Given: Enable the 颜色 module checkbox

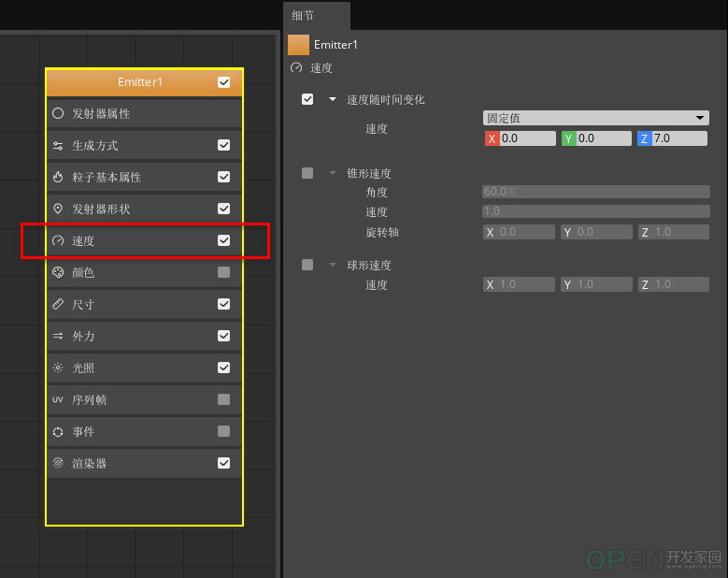Looking at the screenshot, I should [x=223, y=272].
